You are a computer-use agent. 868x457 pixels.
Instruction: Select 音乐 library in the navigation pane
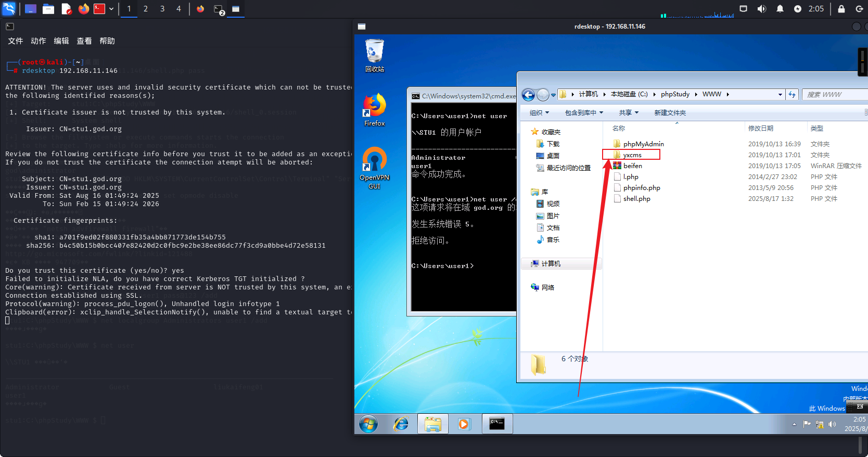point(548,239)
